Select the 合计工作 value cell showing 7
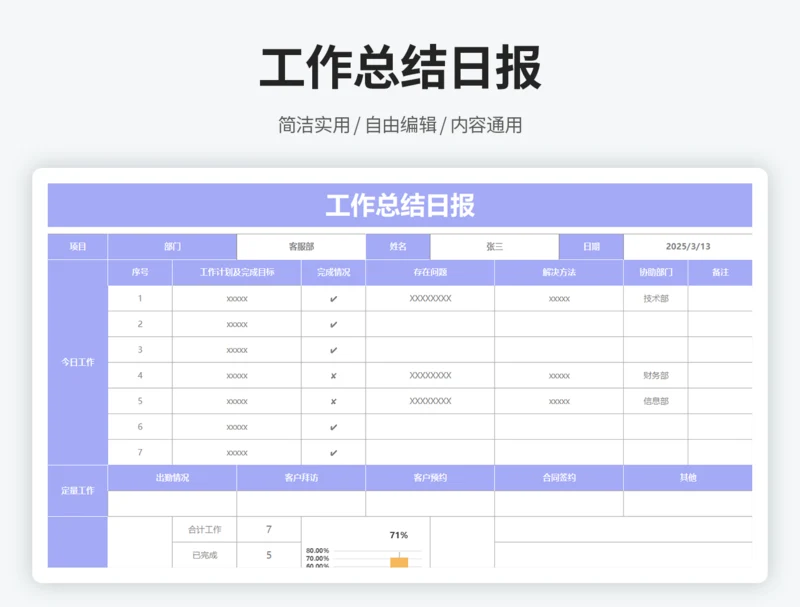The height and width of the screenshot is (607, 800). [x=268, y=530]
